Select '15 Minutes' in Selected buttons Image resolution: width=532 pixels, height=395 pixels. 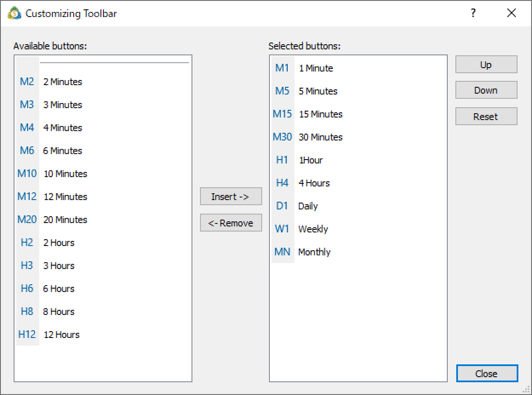pos(320,114)
